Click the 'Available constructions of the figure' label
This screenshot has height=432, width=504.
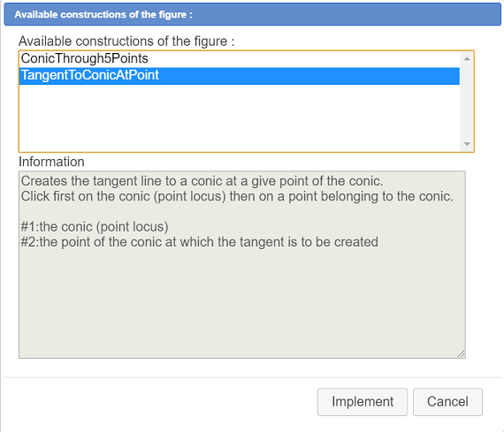click(126, 42)
